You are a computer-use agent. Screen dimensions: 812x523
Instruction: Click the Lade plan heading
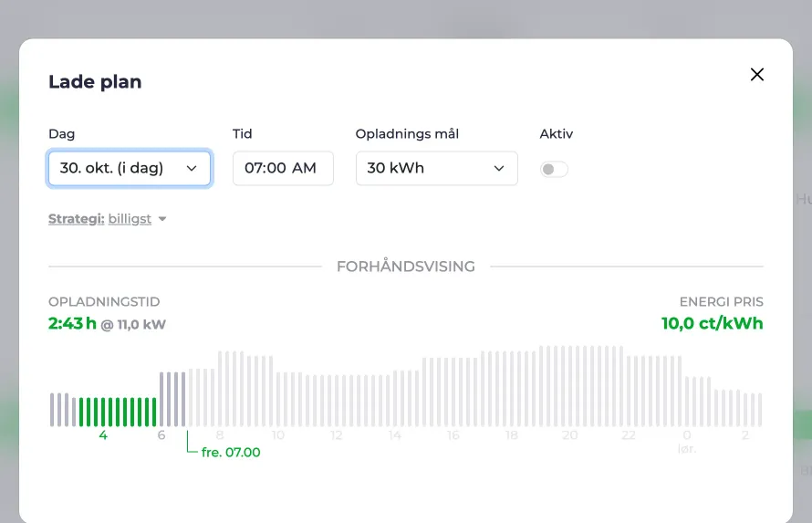tap(95, 82)
